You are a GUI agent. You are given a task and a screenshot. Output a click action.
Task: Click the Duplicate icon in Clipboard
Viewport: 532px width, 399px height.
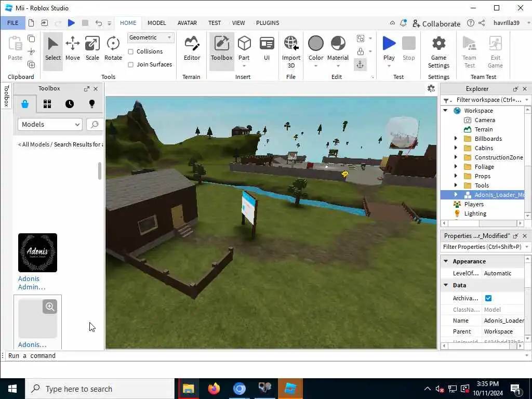click(31, 64)
